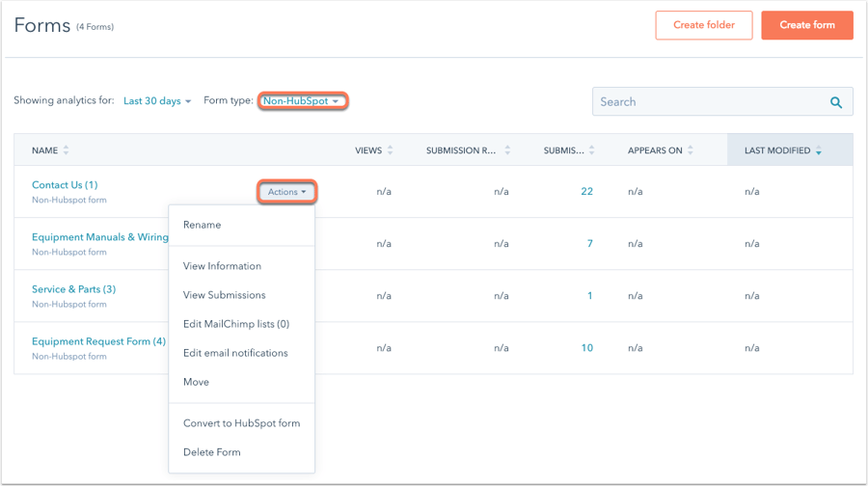Sort by LAST MODIFIED column arrow
Viewport: 868px width, 486px height.
tap(819, 151)
